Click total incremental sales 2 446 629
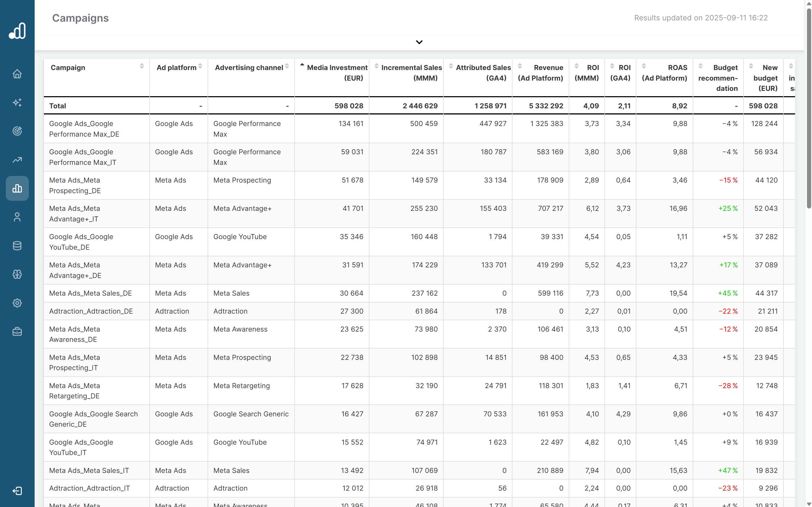 (420, 106)
